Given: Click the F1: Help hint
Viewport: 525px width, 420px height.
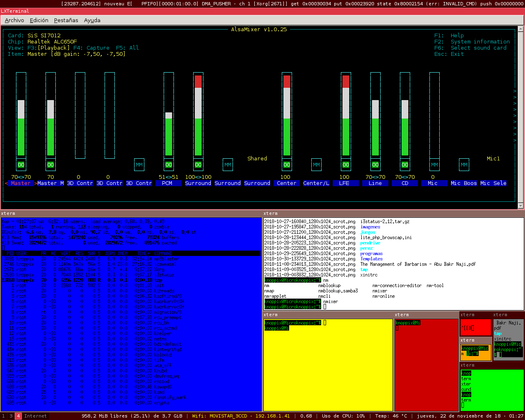Looking at the screenshot, I should pyautogui.click(x=449, y=36).
